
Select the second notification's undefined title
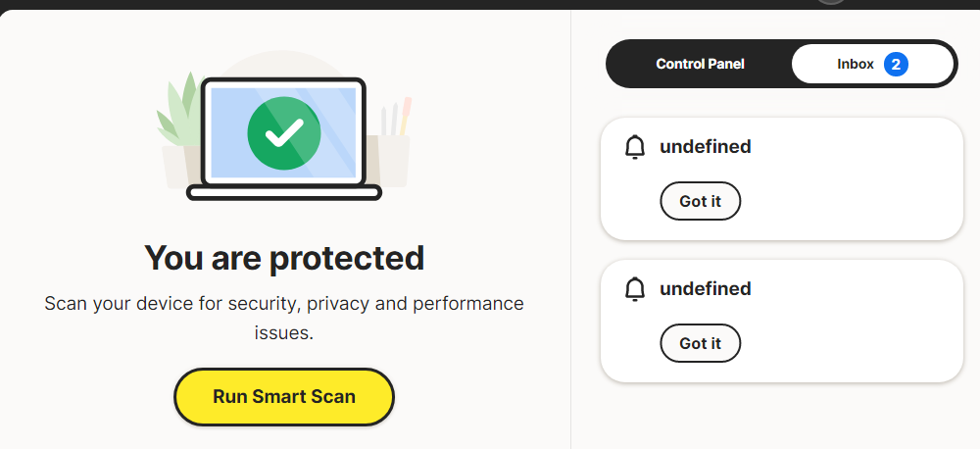[x=706, y=289]
